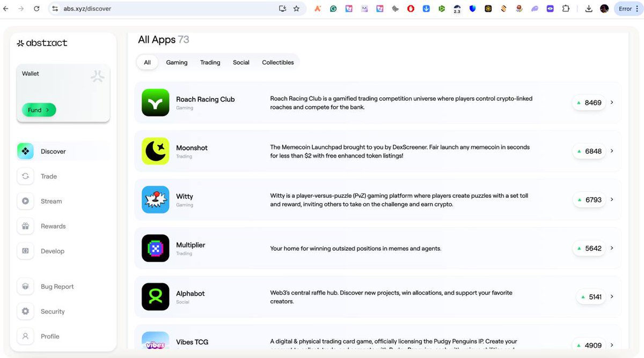Upvote Witty at 6793

589,199
